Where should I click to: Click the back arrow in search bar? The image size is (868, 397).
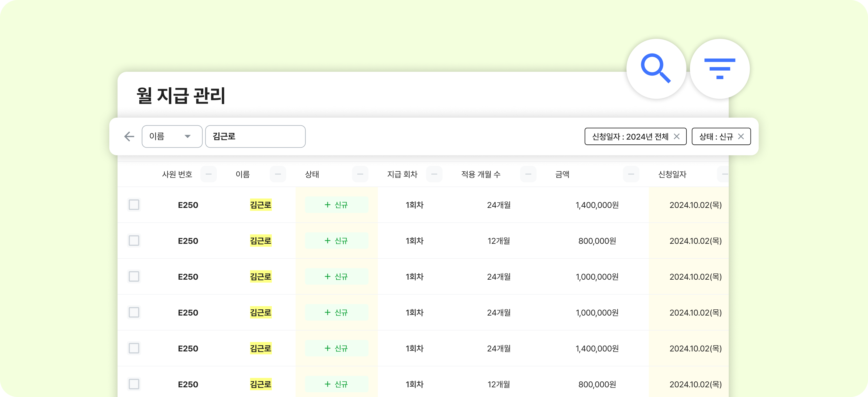pos(129,136)
